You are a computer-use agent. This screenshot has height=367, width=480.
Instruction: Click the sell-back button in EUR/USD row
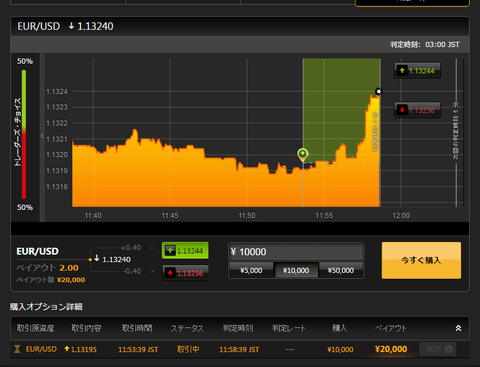pos(438,349)
